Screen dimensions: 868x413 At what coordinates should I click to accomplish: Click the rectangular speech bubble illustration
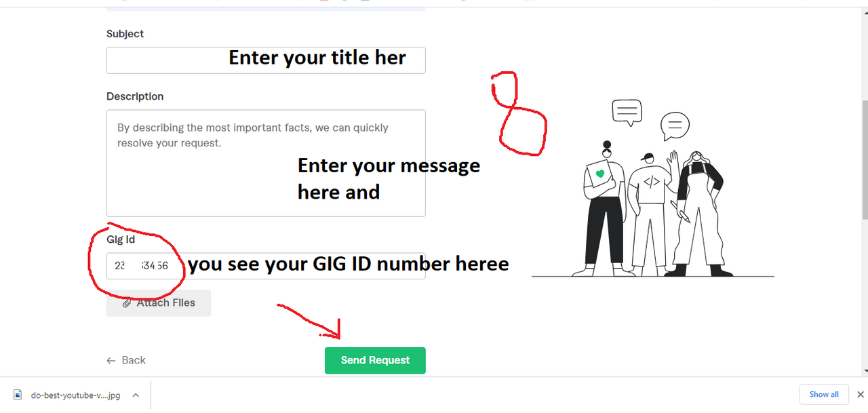coord(627,113)
